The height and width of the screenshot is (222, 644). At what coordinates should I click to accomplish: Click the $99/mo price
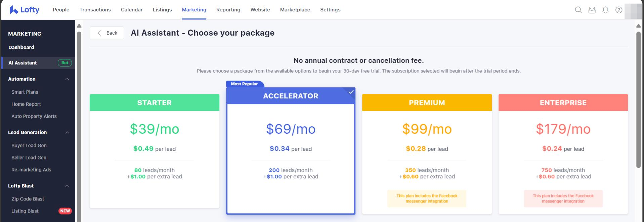(427, 129)
